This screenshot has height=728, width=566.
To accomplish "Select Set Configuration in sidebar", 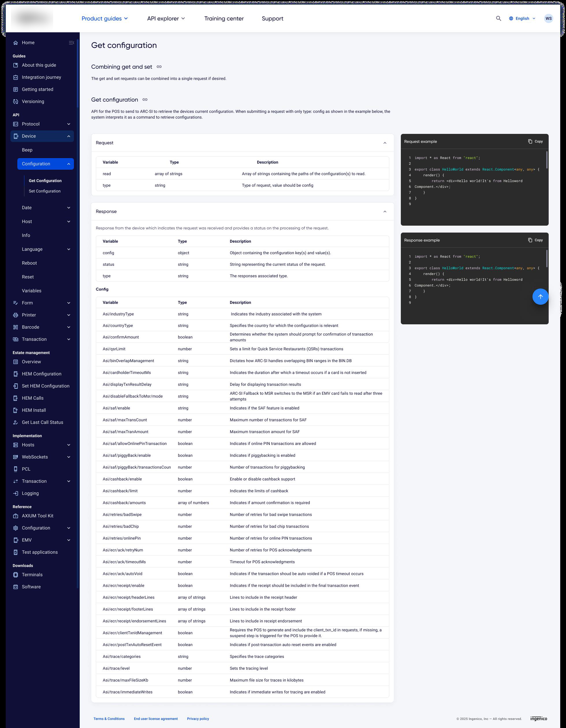I will (45, 191).
